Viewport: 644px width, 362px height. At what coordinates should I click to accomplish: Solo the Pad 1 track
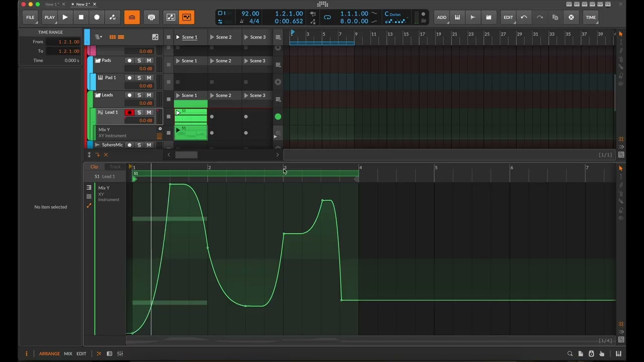click(139, 78)
